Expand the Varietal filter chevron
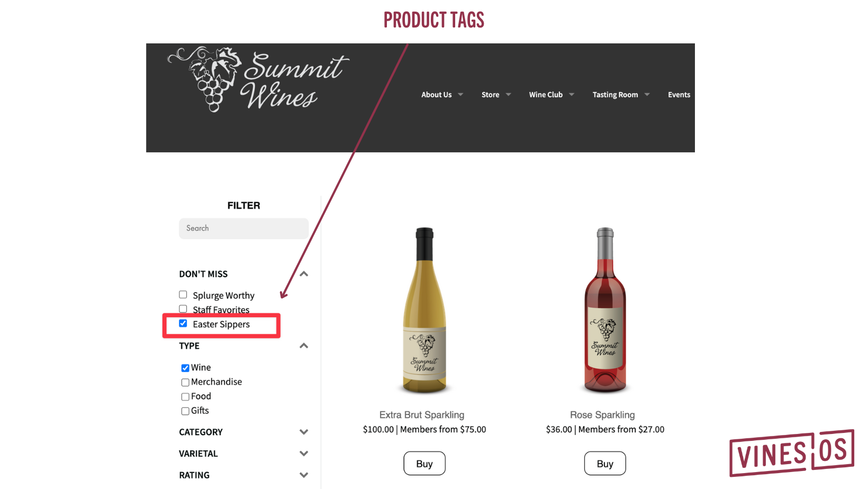The height and width of the screenshot is (489, 868). [304, 454]
